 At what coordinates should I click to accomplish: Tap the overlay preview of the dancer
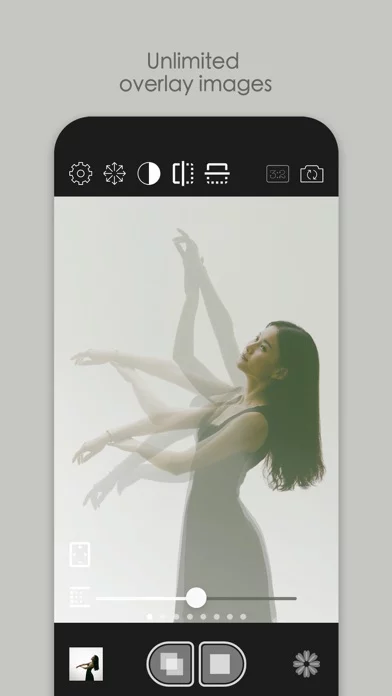pos(196,409)
